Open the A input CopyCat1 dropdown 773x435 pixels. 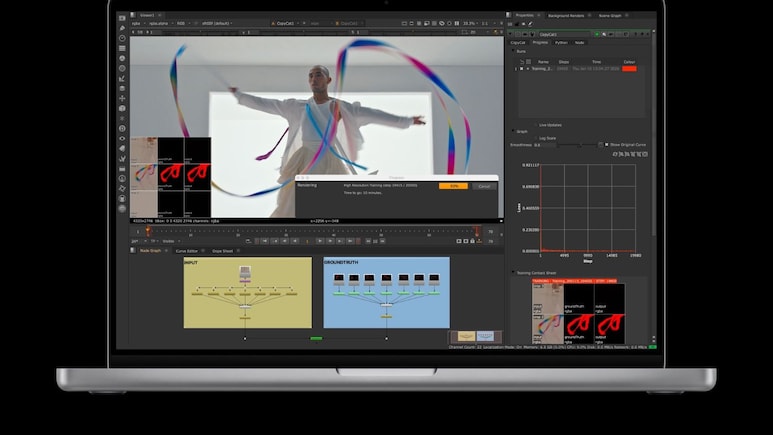(x=285, y=23)
